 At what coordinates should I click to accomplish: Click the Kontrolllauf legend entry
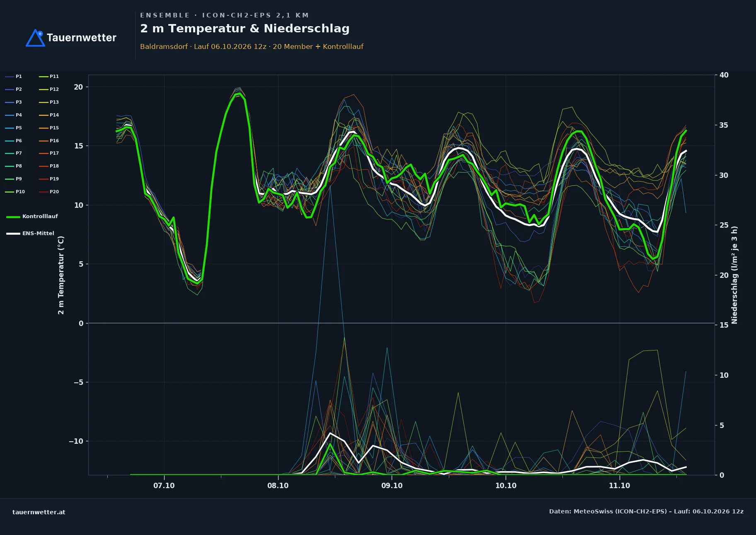pyautogui.click(x=32, y=216)
